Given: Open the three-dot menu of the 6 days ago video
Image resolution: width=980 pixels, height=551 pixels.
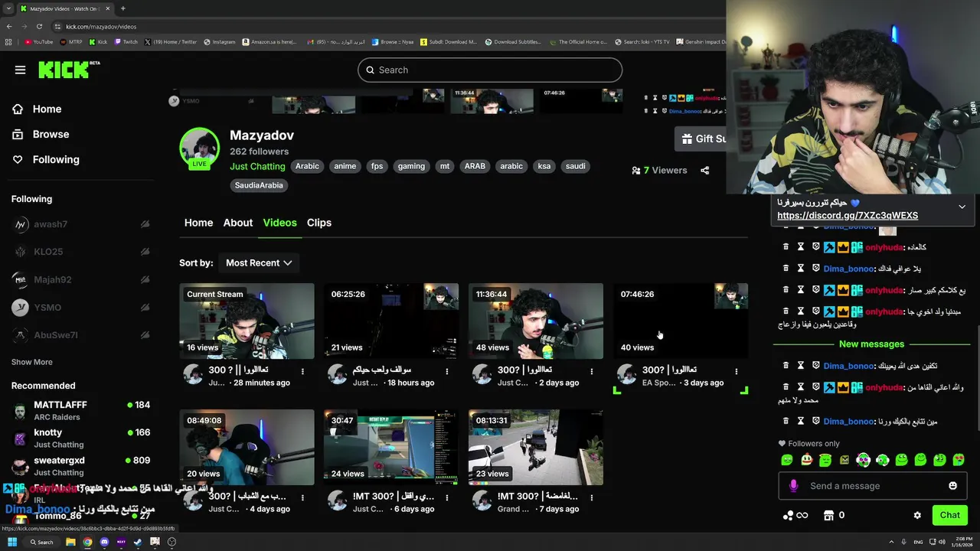Looking at the screenshot, I should tap(447, 497).
